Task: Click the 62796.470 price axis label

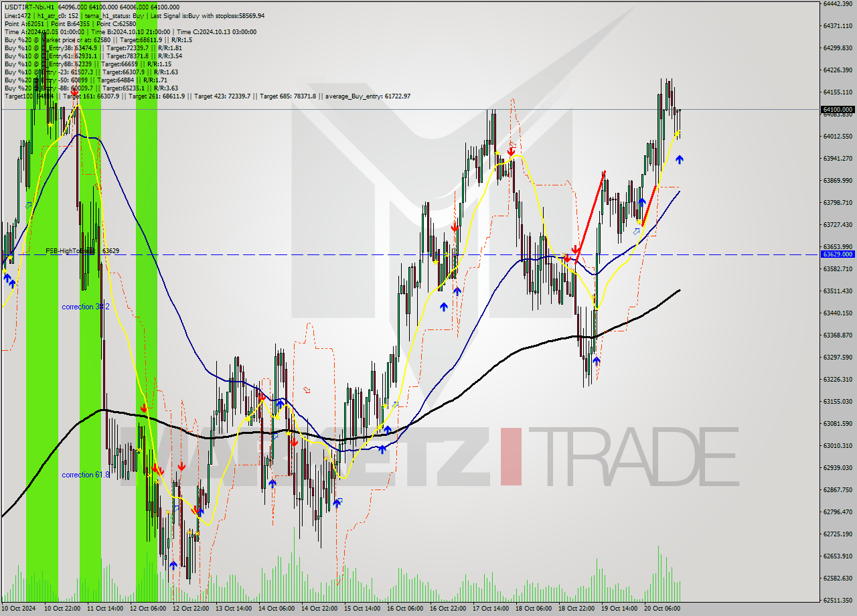Action: pyautogui.click(x=838, y=512)
